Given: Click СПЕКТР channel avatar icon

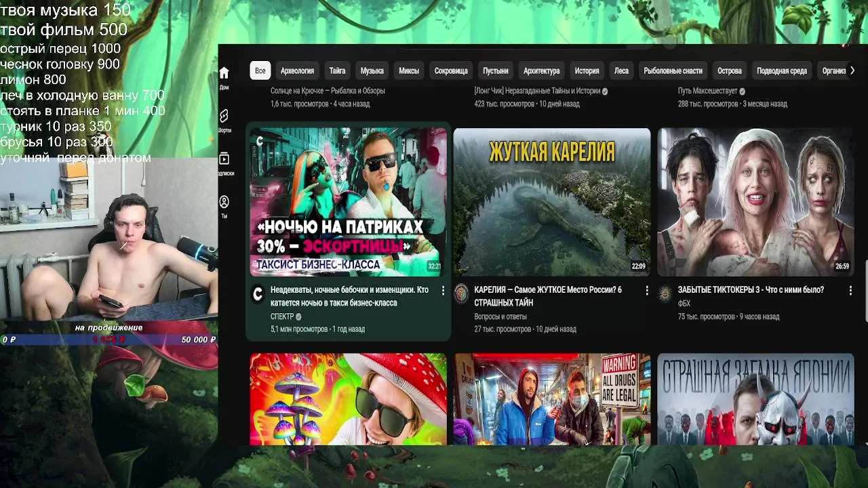Looking at the screenshot, I should [258, 293].
